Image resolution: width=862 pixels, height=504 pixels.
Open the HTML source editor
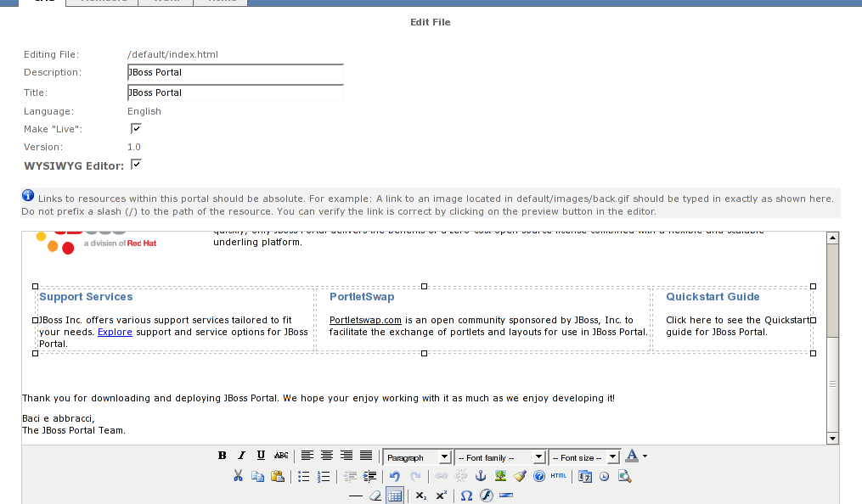pos(558,476)
